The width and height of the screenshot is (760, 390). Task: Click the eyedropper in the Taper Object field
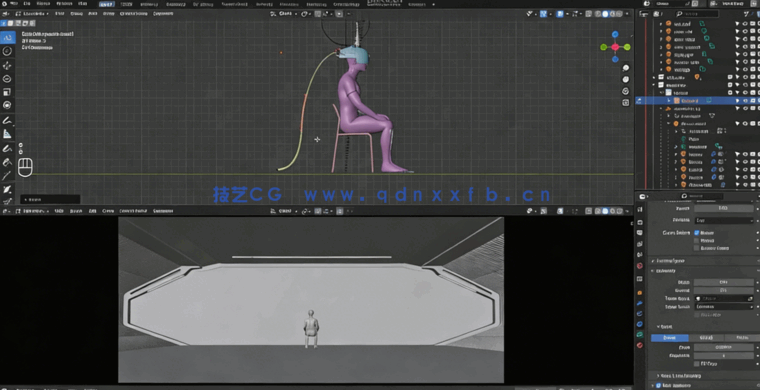point(750,298)
